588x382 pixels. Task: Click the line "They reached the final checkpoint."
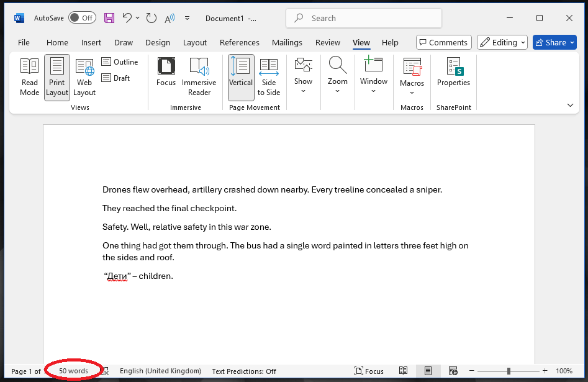click(x=170, y=208)
